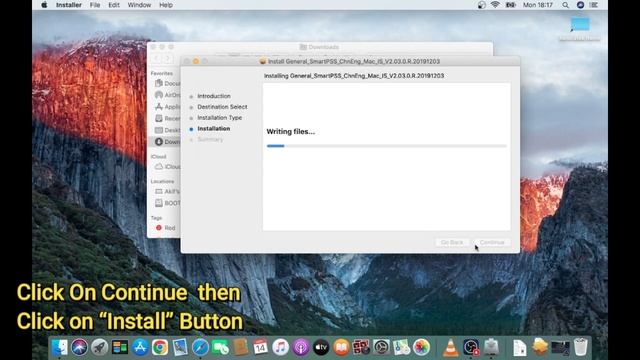Open the Help menu
This screenshot has width=640, height=360.
(x=166, y=5)
